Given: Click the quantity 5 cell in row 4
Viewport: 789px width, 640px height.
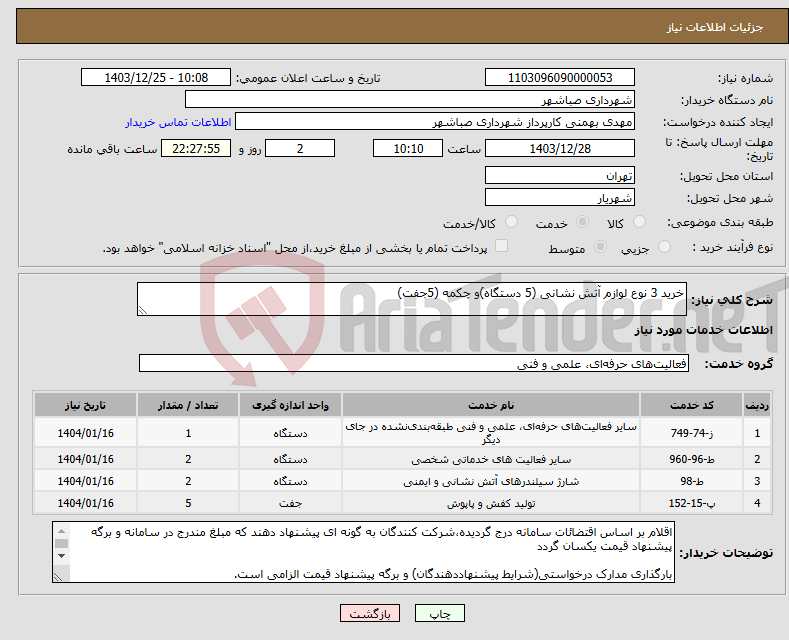Looking at the screenshot, I should click(x=188, y=503).
